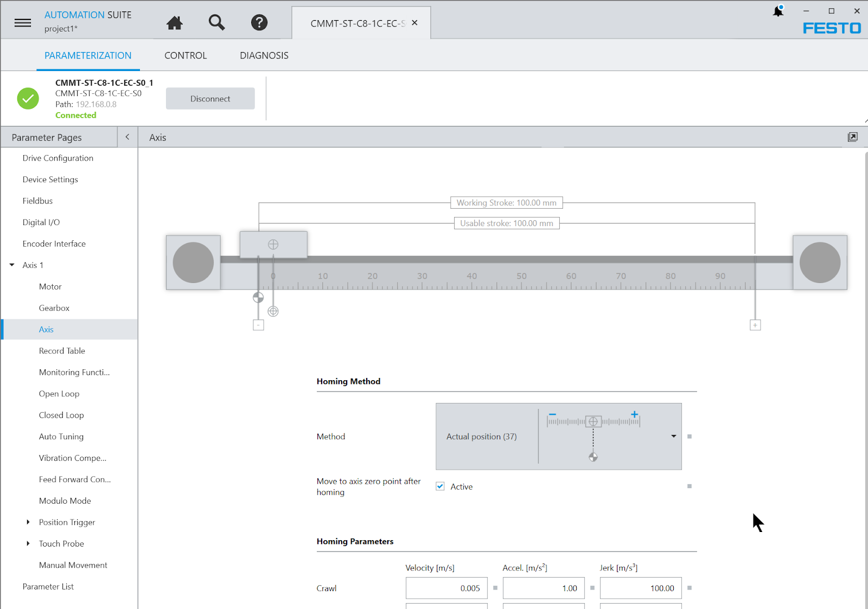Open the Parameter List page

tap(48, 586)
